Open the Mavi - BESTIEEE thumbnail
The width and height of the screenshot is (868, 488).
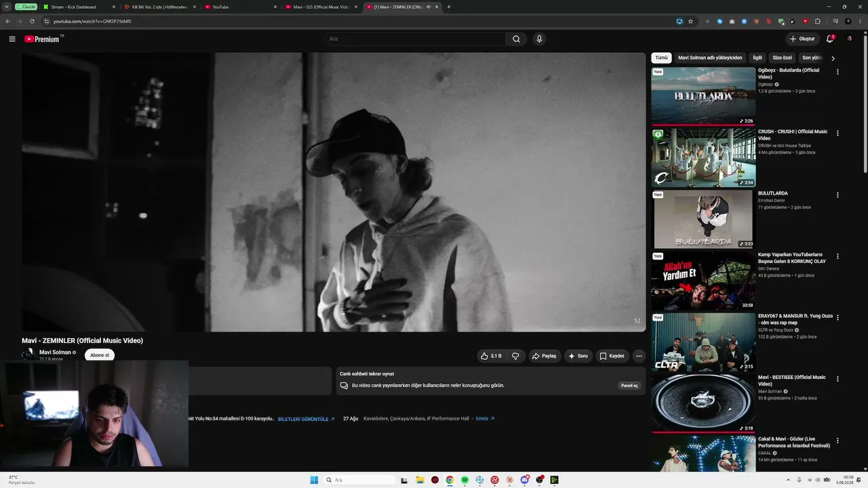click(x=703, y=403)
